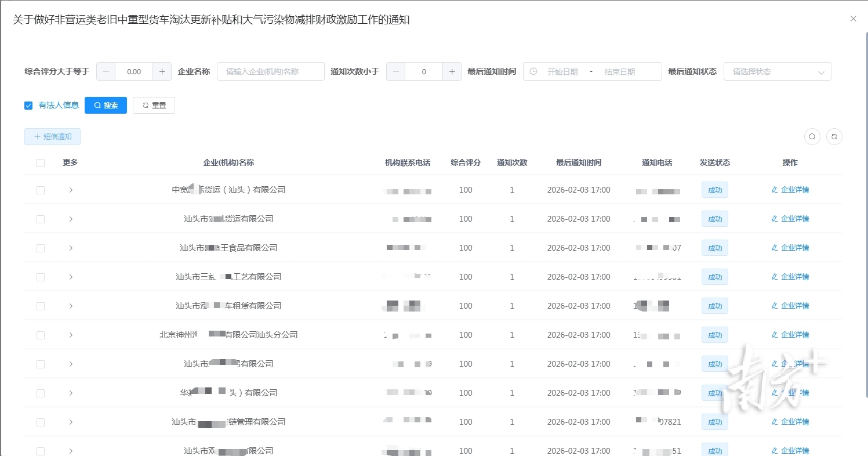The height and width of the screenshot is (456, 868).
Task: Click the blue 搜索 button
Action: tap(106, 105)
